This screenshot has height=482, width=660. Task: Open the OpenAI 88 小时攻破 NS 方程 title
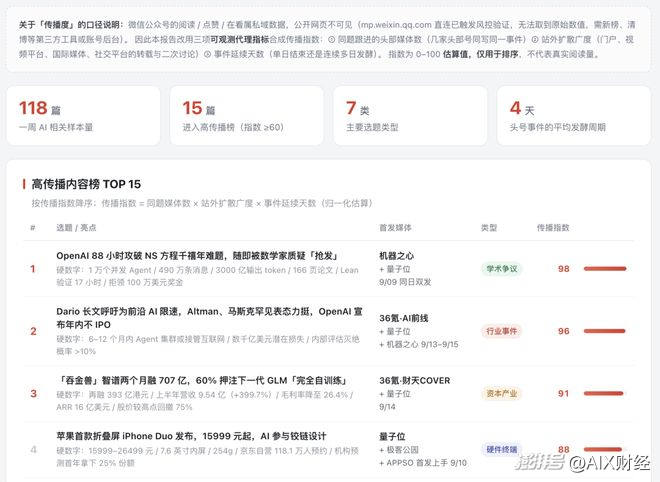click(197, 256)
